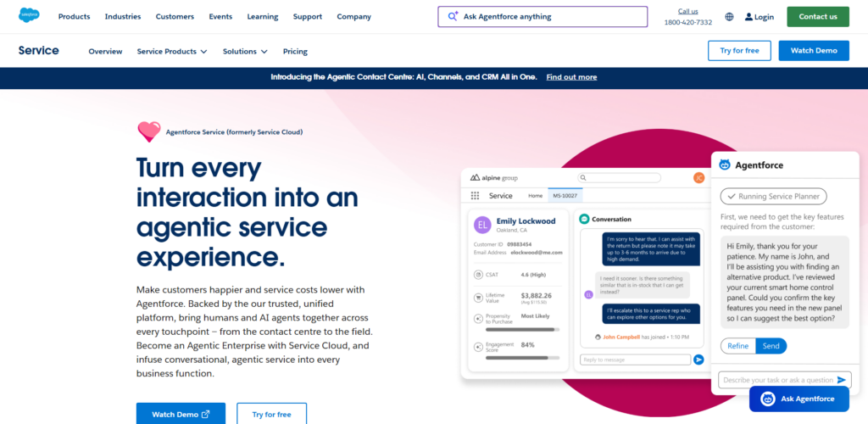The image size is (868, 424).
Task: Click the Refine button
Action: point(738,346)
